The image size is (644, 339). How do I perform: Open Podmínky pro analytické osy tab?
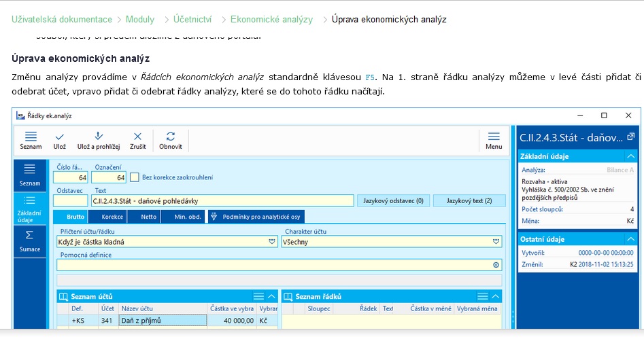tap(256, 217)
